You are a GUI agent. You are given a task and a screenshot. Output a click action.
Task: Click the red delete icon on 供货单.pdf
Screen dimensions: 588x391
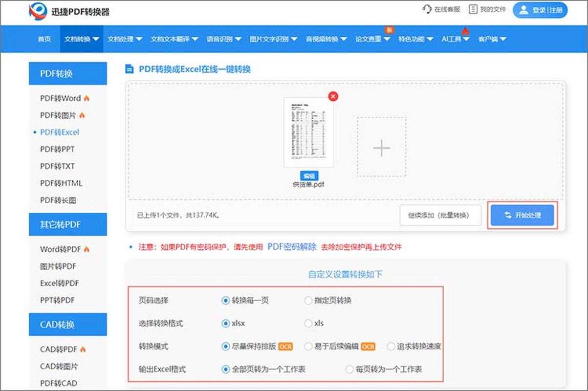(333, 96)
